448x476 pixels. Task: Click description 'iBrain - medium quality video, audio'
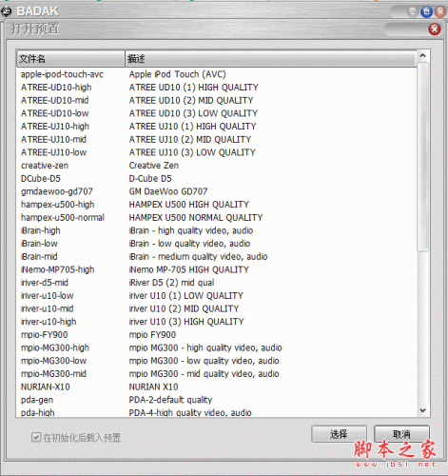click(198, 256)
